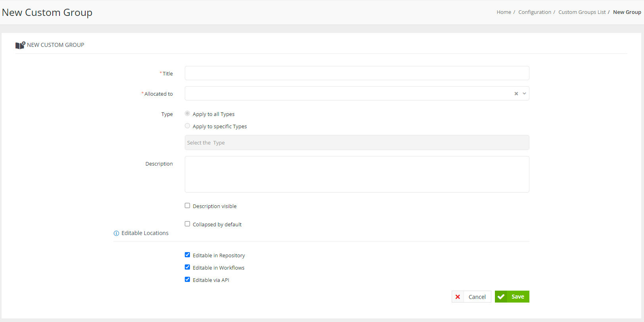Click the New Group breadcrumb
This screenshot has height=322, width=644.
point(627,12)
